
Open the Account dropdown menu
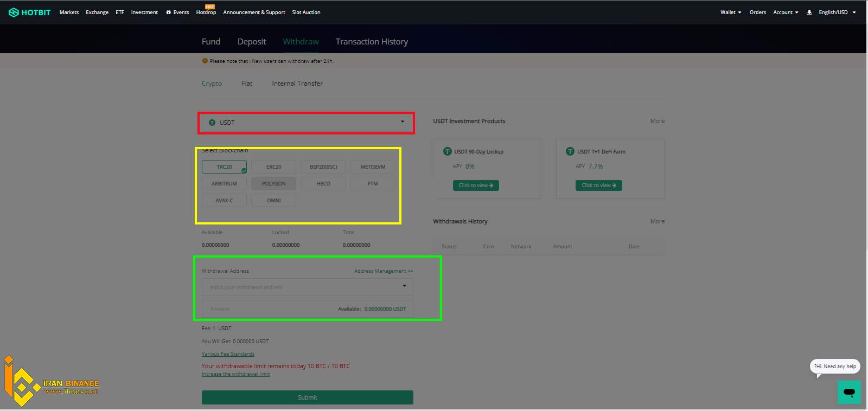[786, 12]
